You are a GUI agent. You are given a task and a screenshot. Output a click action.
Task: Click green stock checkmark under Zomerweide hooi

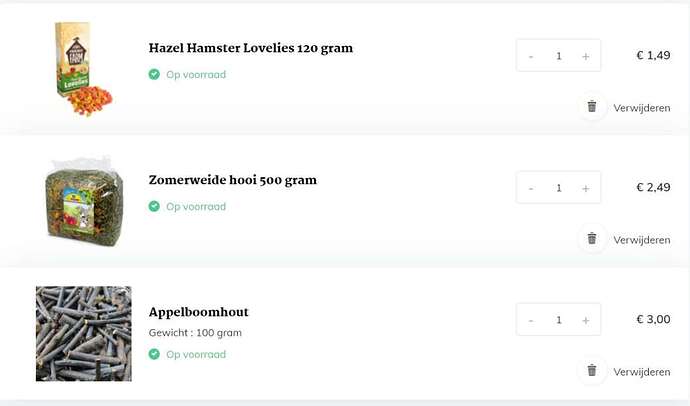pos(154,206)
